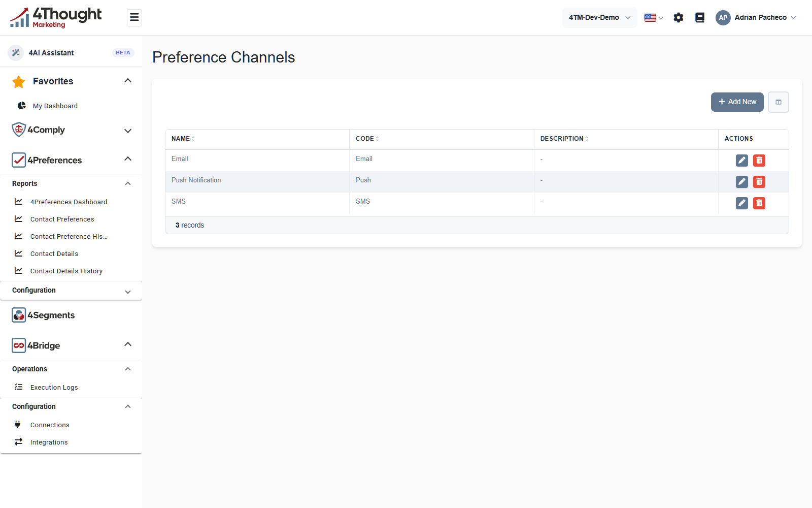This screenshot has height=508, width=812.
Task: Click chart icon beside Contact Details History
Action: 18,271
